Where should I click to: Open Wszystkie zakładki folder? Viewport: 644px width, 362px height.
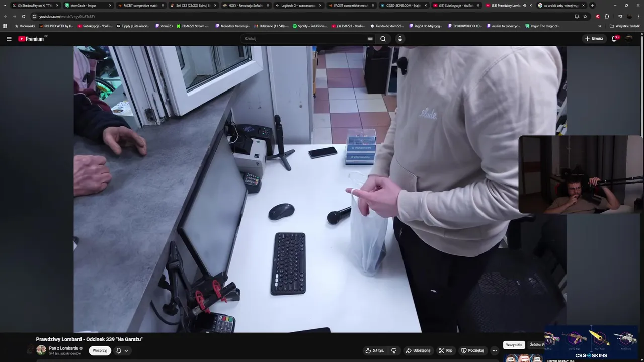pos(625,26)
